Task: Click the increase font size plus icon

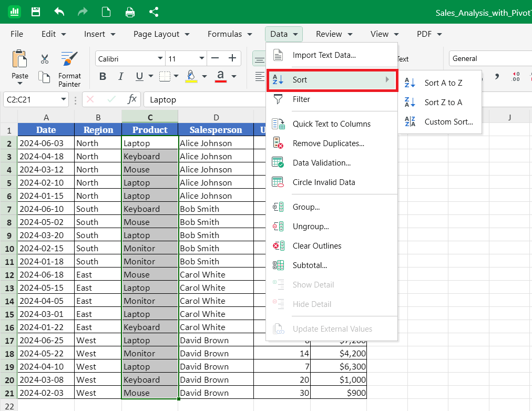Action: (x=232, y=58)
